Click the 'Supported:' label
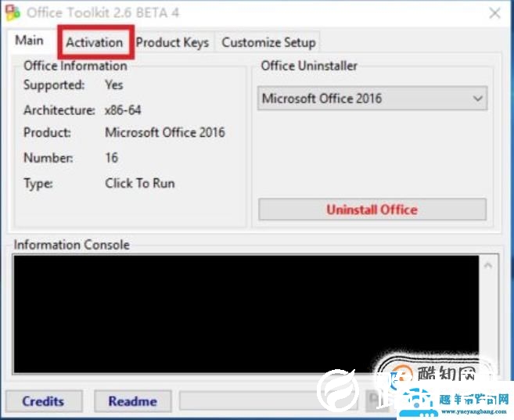This screenshot has height=420, width=514. pyautogui.click(x=54, y=85)
